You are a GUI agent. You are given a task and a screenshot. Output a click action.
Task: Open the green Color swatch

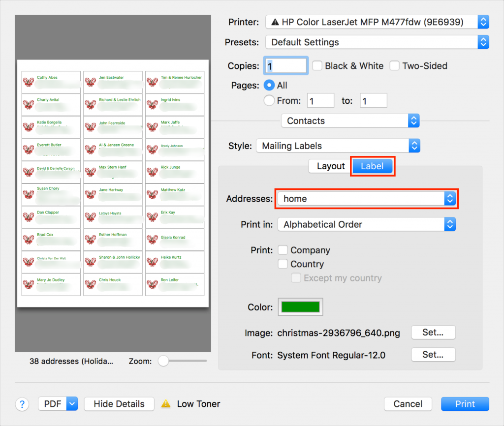point(301,307)
